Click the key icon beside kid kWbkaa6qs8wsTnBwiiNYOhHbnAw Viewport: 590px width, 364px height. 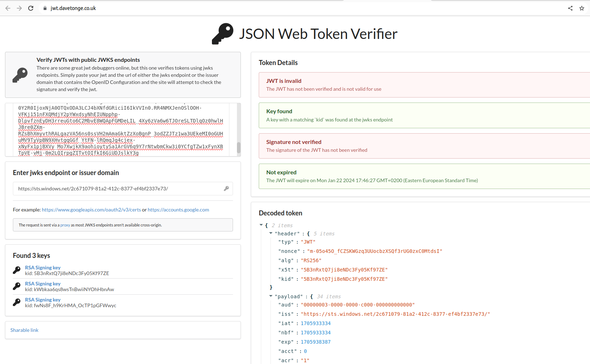pyautogui.click(x=16, y=286)
